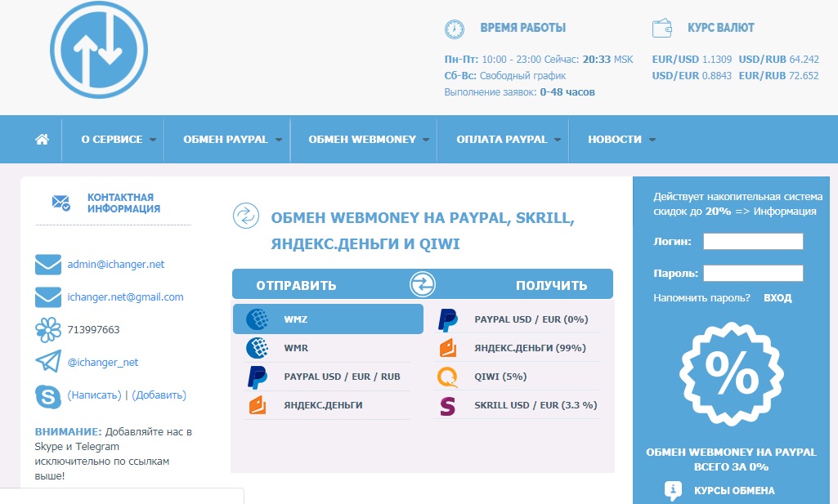838x504 pixels.
Task: Choose QIWI (5%) to receive
Action: point(518,377)
